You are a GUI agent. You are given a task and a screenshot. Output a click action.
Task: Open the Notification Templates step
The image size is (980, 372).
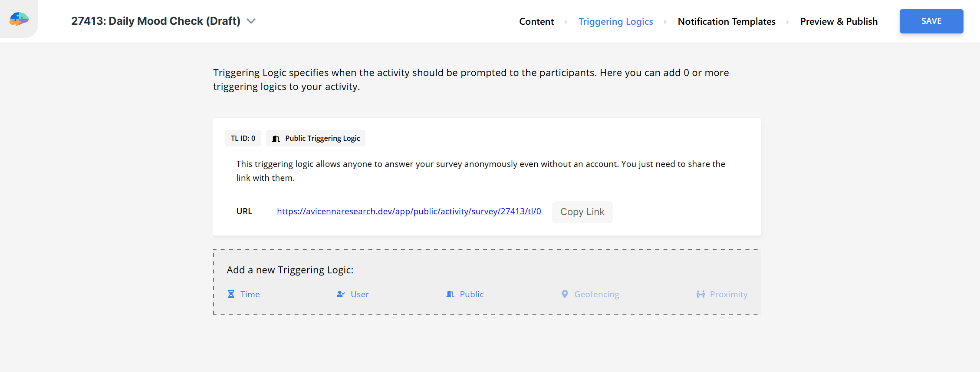(x=726, y=21)
